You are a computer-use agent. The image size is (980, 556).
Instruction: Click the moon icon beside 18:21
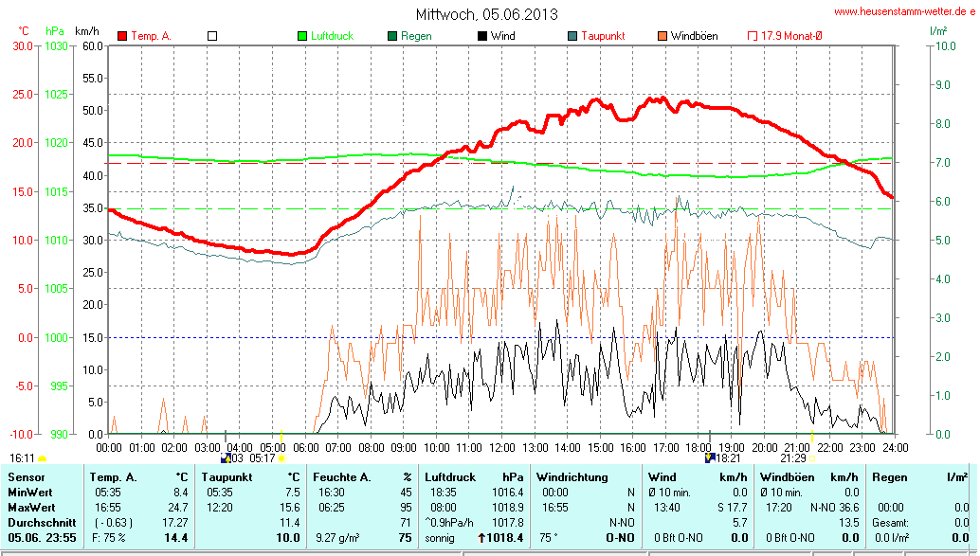click(x=710, y=458)
